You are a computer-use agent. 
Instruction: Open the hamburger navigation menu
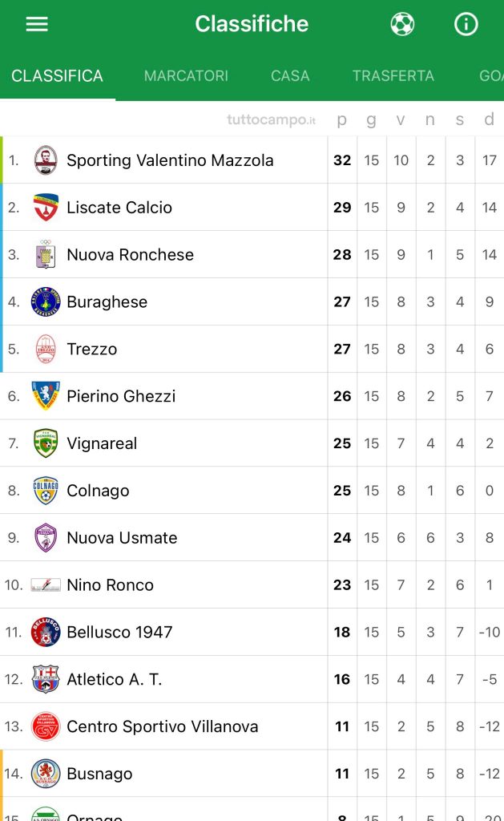[37, 23]
